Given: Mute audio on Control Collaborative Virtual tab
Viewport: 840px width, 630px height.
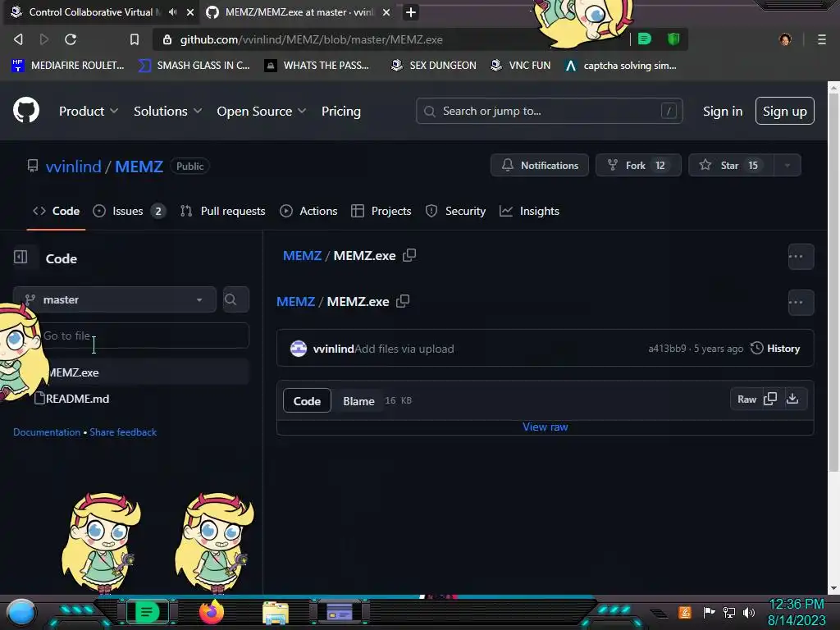Looking at the screenshot, I should 172,11.
